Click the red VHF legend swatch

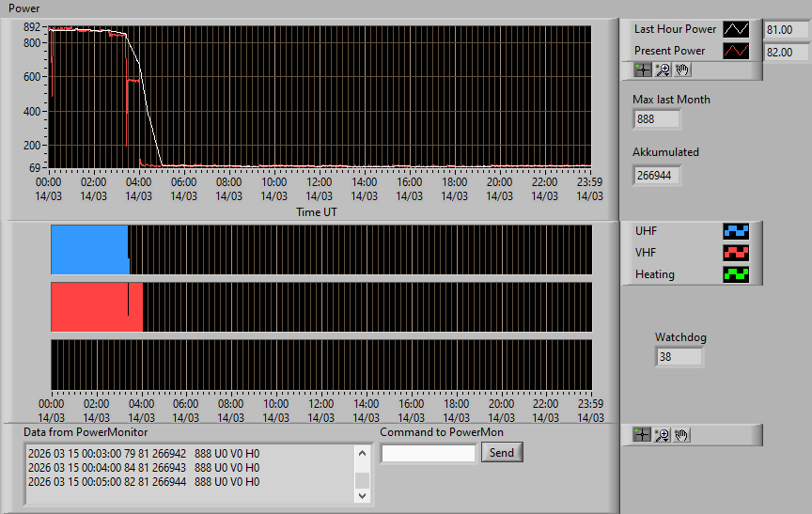click(x=736, y=253)
